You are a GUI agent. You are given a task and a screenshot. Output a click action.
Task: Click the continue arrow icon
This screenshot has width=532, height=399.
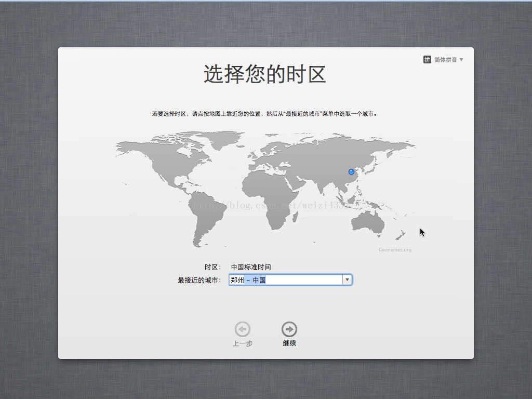[x=289, y=329]
